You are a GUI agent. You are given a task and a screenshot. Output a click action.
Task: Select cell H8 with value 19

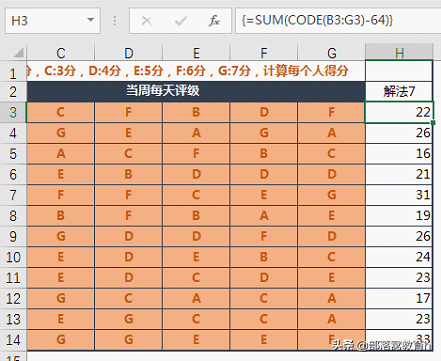(399, 216)
